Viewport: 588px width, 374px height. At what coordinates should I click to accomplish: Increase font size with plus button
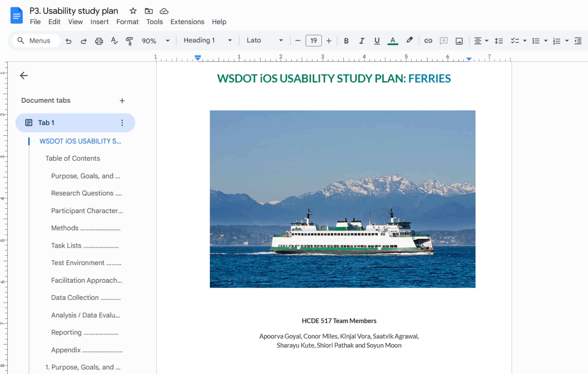pyautogui.click(x=329, y=41)
